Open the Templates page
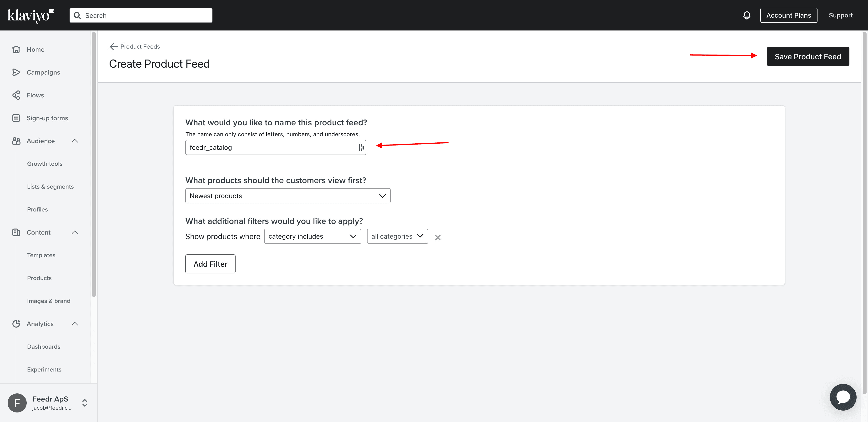This screenshot has height=422, width=868. pos(41,255)
